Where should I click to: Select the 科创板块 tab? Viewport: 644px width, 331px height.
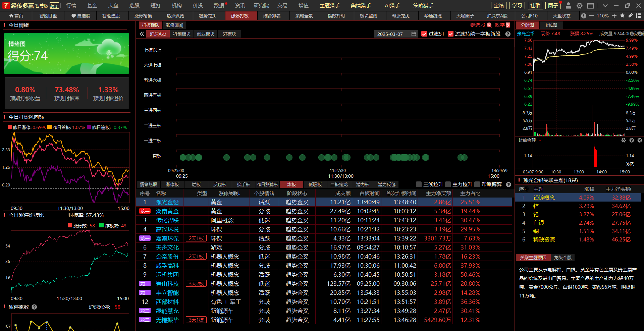[182, 34]
